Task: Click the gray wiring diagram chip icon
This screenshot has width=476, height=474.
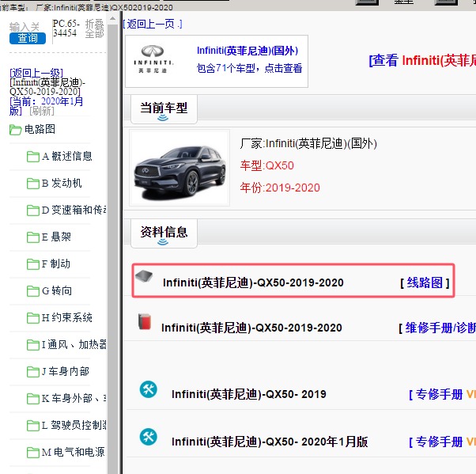Action: tap(144, 276)
